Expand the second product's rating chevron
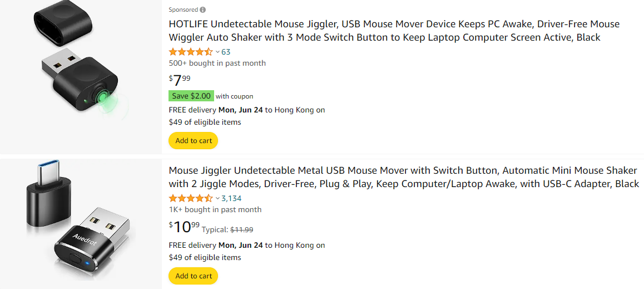 (217, 198)
